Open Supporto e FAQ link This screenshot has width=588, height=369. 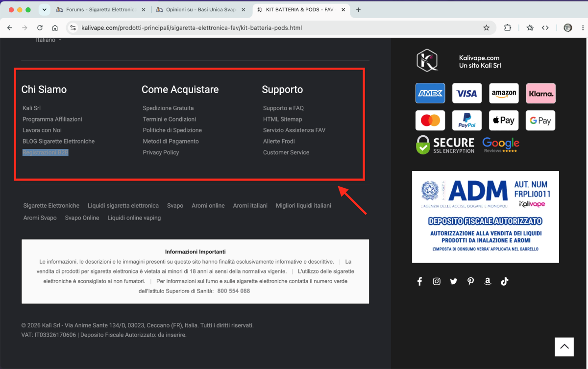click(x=283, y=108)
